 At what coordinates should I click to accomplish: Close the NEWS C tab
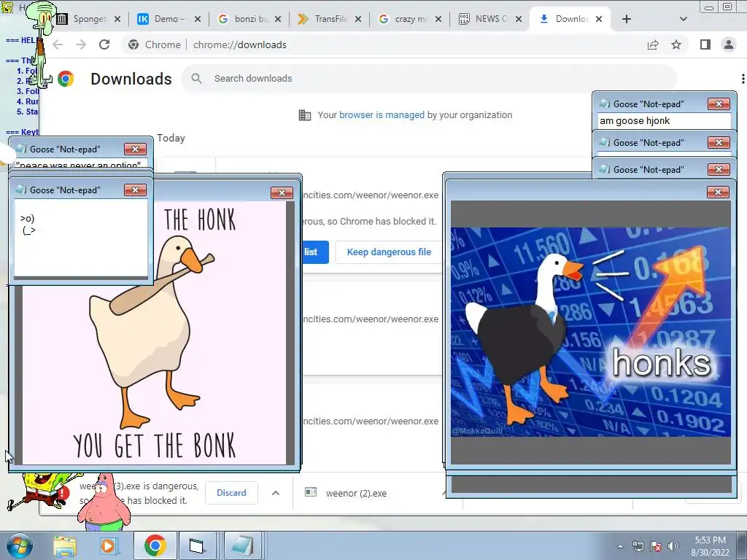pos(519,19)
